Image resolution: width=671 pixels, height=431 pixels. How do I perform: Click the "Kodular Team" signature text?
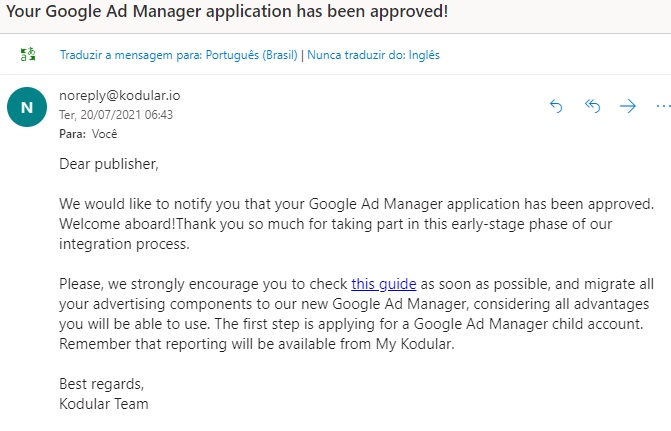(x=104, y=404)
